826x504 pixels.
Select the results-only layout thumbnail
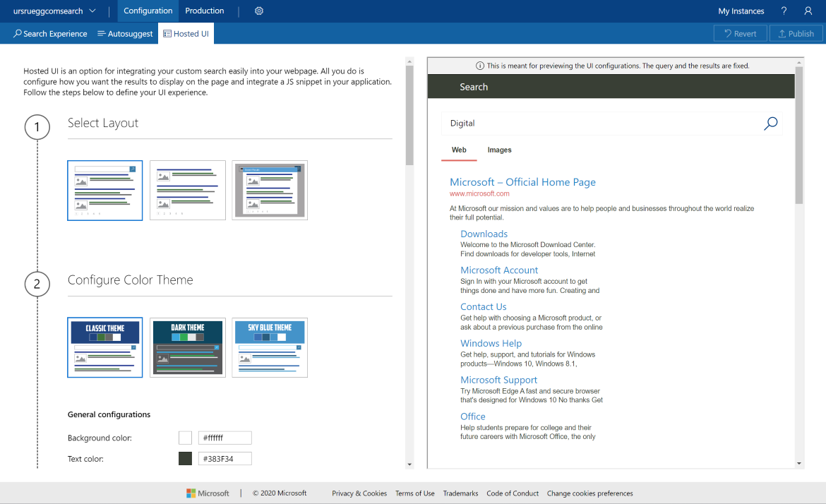click(188, 190)
